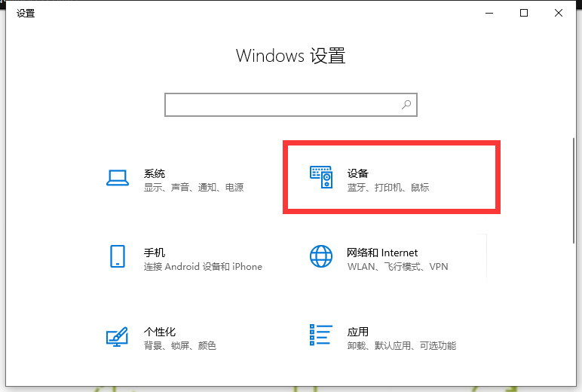Viewport: 582px width, 392px height.
Task: Maximize the 设置 window
Action: tap(524, 13)
